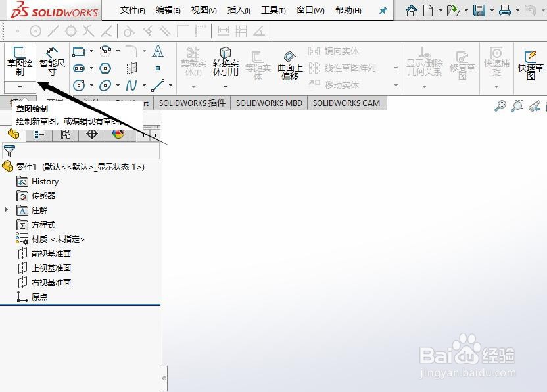Open the line tool dropdown arrow

click(170, 85)
